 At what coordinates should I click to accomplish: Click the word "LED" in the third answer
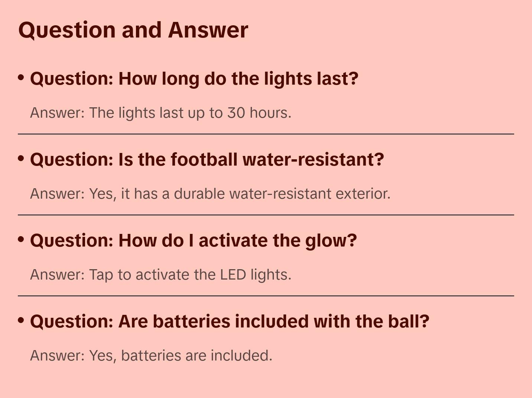233,275
